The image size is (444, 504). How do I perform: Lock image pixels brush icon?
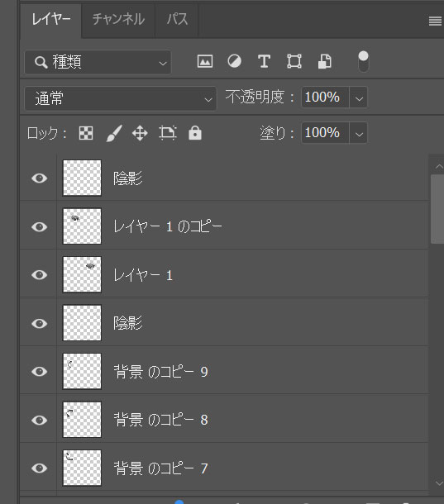pyautogui.click(x=114, y=133)
